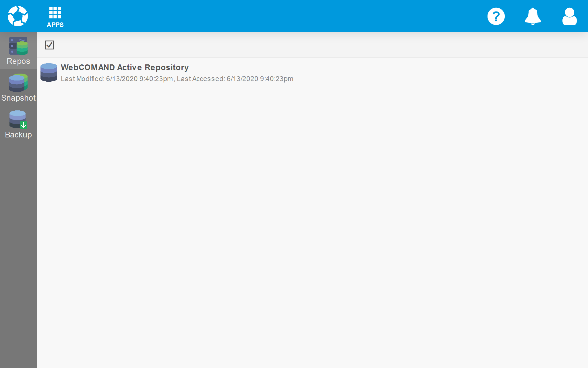The width and height of the screenshot is (588, 368).
Task: Toggle the select-all checkbox in toolbar
Action: [49, 45]
